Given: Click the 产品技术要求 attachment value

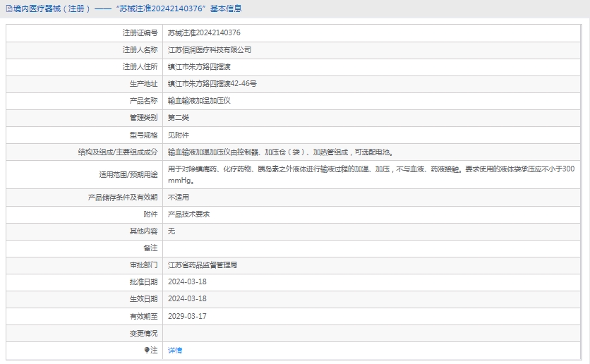Looking at the screenshot, I should point(188,214).
